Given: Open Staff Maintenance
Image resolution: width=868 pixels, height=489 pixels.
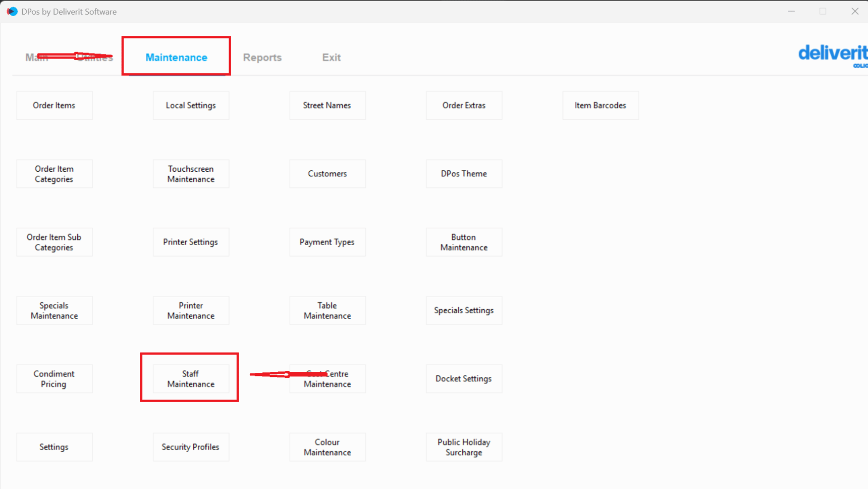Looking at the screenshot, I should coord(191,379).
